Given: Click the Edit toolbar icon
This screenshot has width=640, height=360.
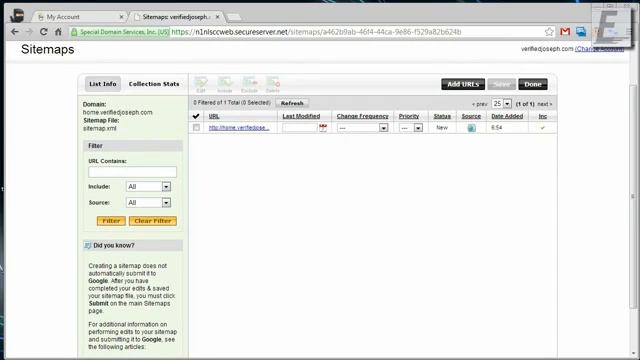Looking at the screenshot, I should coord(201,84).
